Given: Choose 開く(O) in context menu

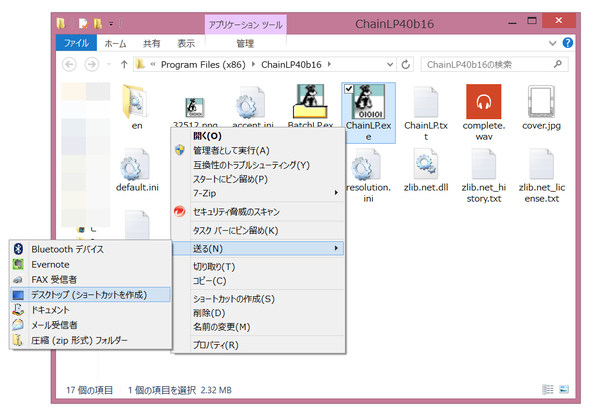Looking at the screenshot, I should 258,136.
